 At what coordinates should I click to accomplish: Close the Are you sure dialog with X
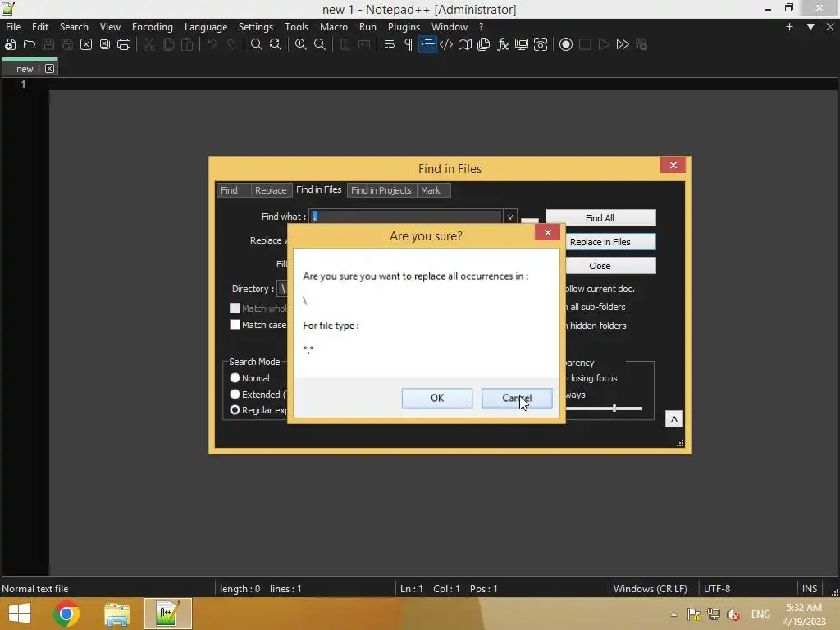click(x=547, y=232)
